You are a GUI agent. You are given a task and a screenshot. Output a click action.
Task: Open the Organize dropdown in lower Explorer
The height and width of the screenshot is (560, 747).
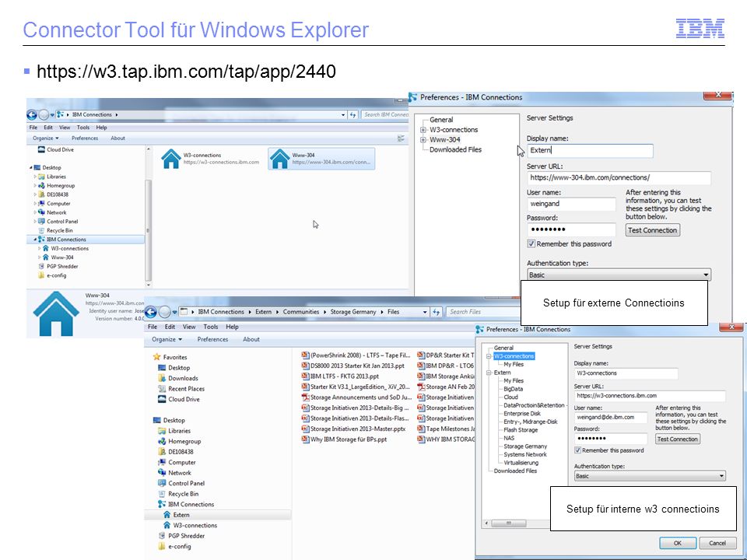[x=167, y=340]
